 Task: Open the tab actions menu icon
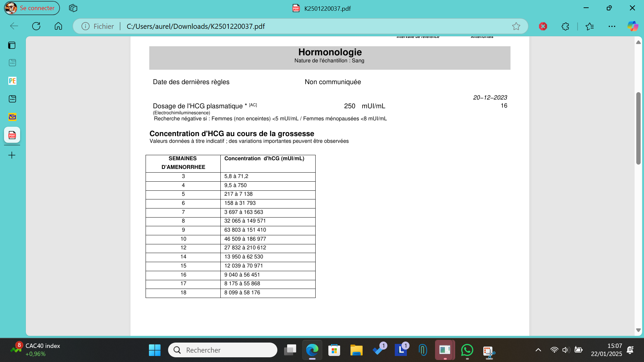click(12, 45)
